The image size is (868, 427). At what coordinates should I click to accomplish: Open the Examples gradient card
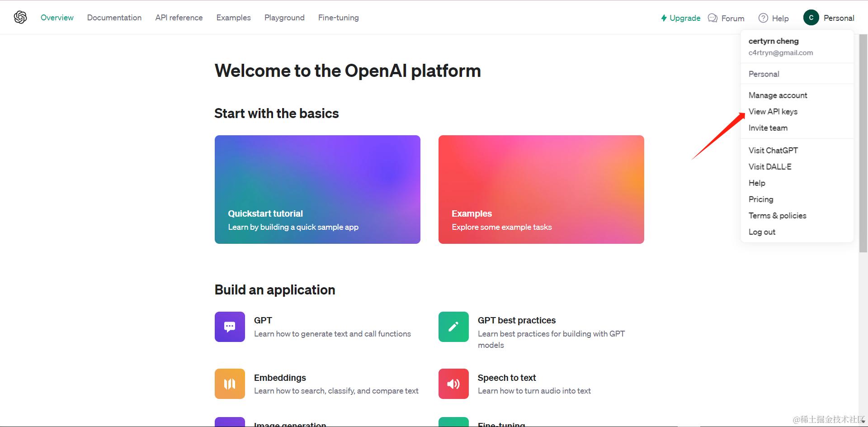coord(541,190)
